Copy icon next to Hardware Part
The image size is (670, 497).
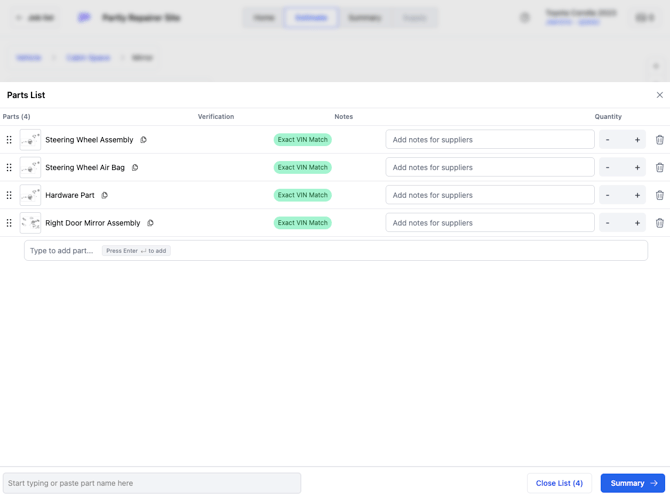pyautogui.click(x=105, y=195)
